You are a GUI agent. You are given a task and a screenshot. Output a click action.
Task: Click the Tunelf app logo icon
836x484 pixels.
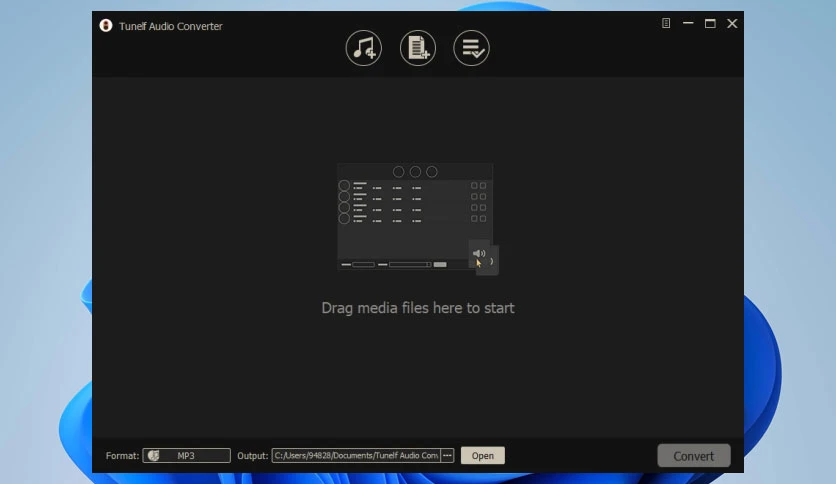coord(106,26)
